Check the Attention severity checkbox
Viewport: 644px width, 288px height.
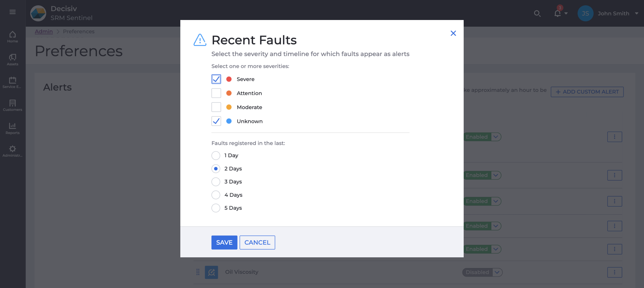216,93
